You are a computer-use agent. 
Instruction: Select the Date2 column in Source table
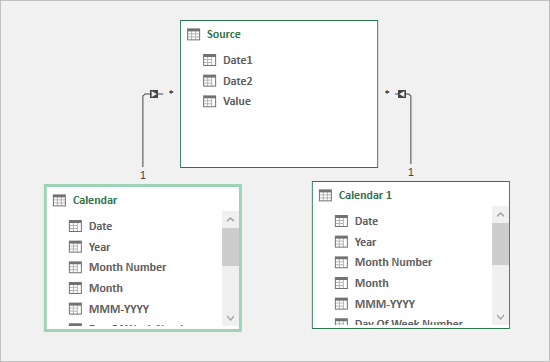click(x=237, y=81)
